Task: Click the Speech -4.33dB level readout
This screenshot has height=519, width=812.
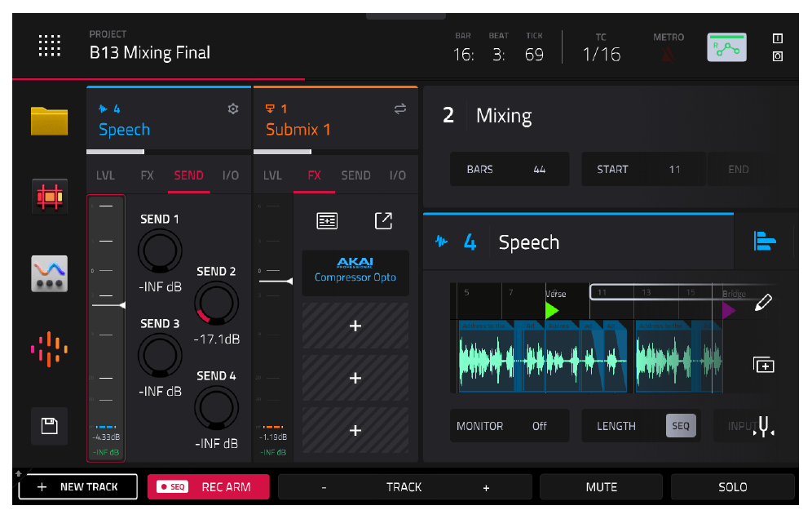Action: click(106, 437)
